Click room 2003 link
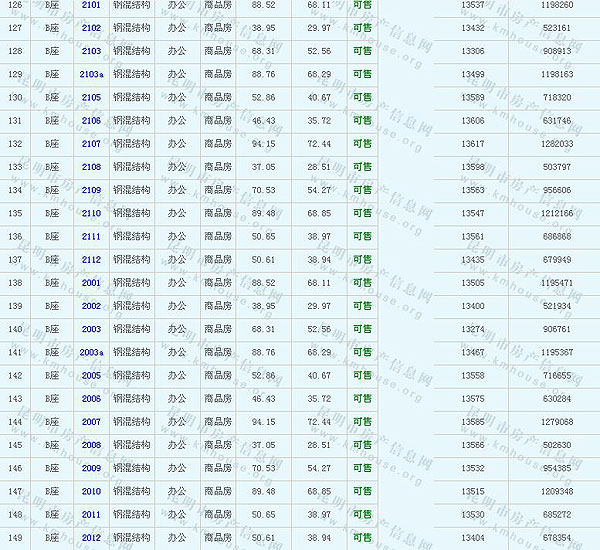Screen dimensions: 600x550 [x=91, y=329]
